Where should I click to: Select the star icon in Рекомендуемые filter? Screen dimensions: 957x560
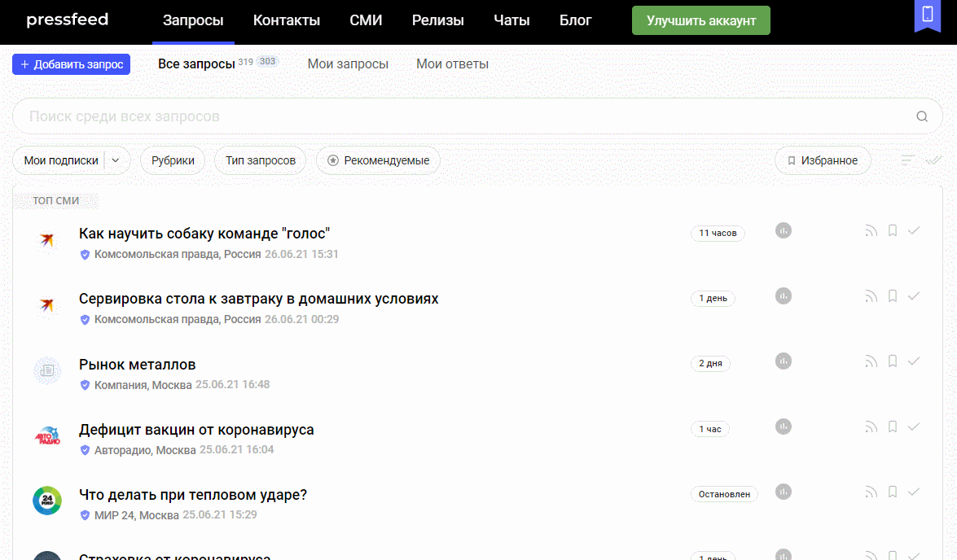coord(332,160)
